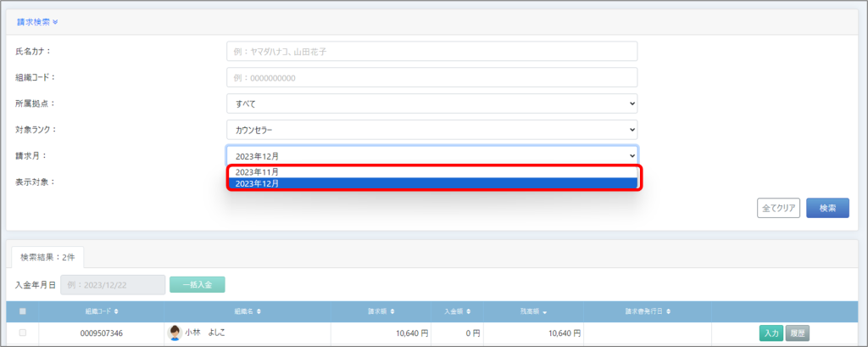Switch to the 検索結果：2件 tab
This screenshot has width=868, height=347.
[47, 255]
